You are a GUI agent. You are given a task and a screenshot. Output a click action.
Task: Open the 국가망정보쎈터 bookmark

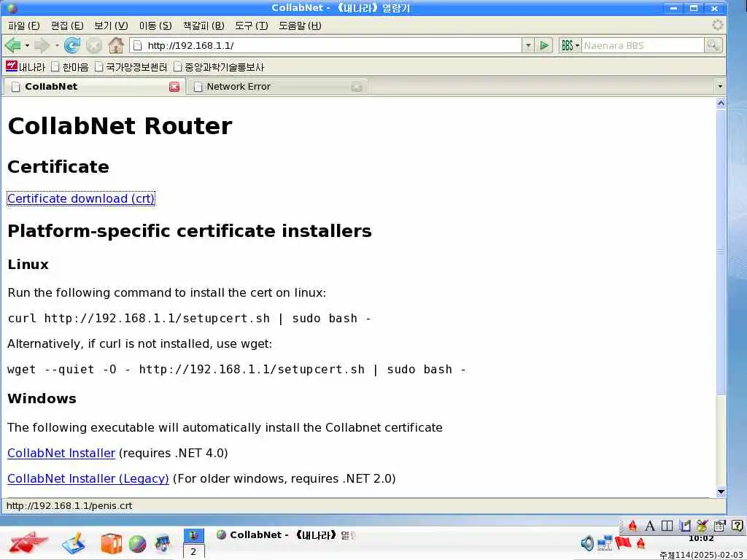[x=131, y=66]
